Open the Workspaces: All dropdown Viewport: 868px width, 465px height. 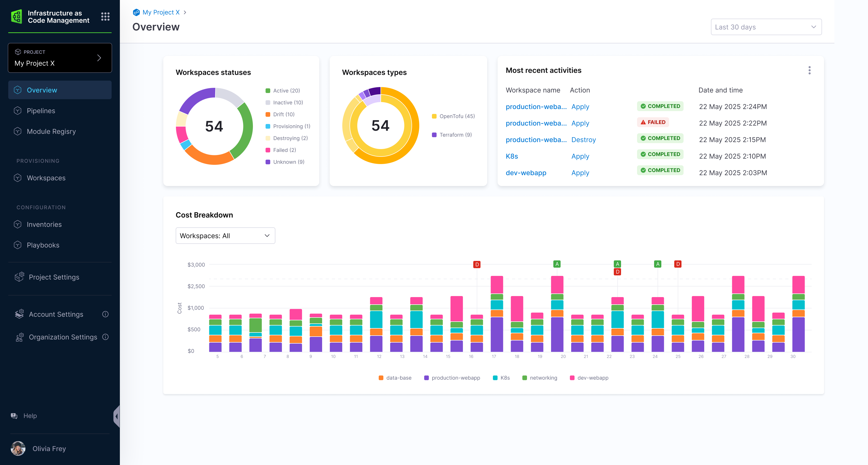225,236
